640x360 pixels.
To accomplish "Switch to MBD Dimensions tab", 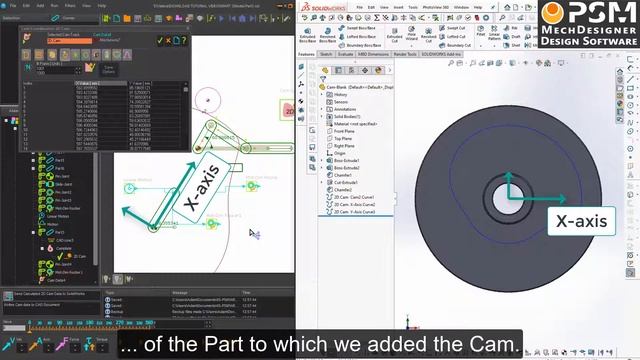I will click(x=373, y=54).
